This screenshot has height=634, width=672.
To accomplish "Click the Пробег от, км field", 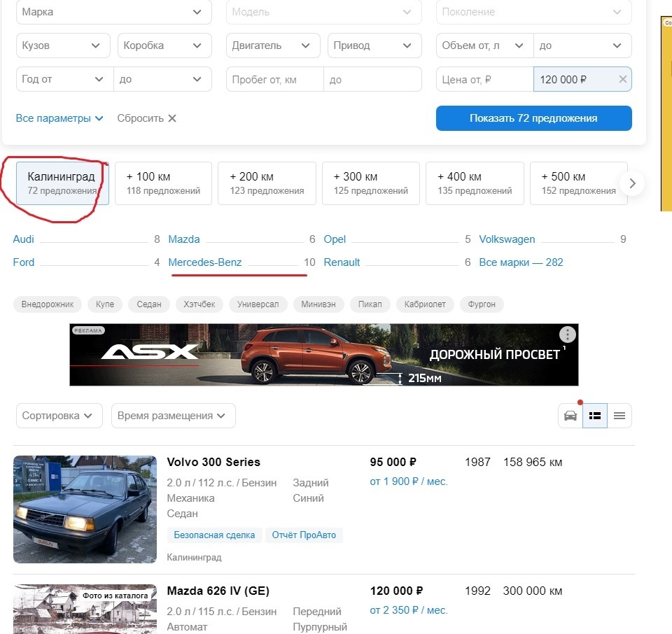I will click(274, 79).
